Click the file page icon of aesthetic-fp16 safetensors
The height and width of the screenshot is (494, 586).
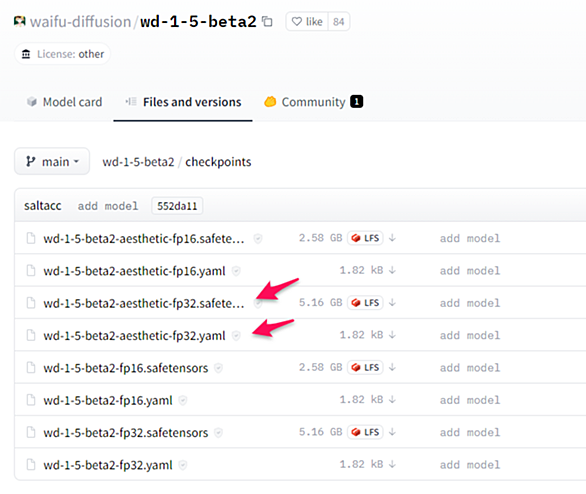point(31,238)
